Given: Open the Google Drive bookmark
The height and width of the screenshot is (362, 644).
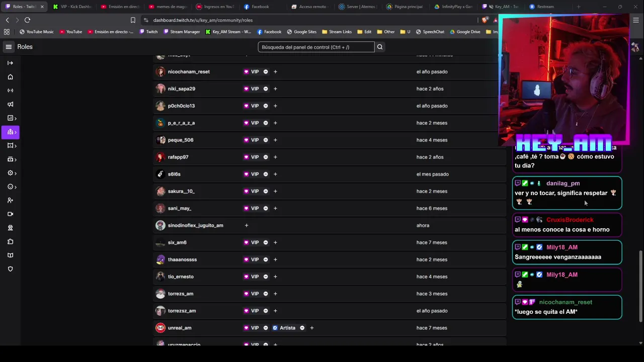Looking at the screenshot, I should pos(465,32).
